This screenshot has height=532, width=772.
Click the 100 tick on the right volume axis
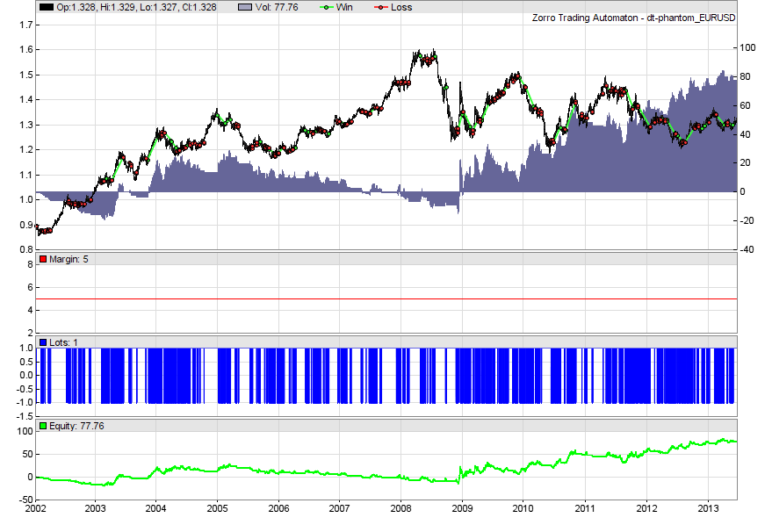749,48
